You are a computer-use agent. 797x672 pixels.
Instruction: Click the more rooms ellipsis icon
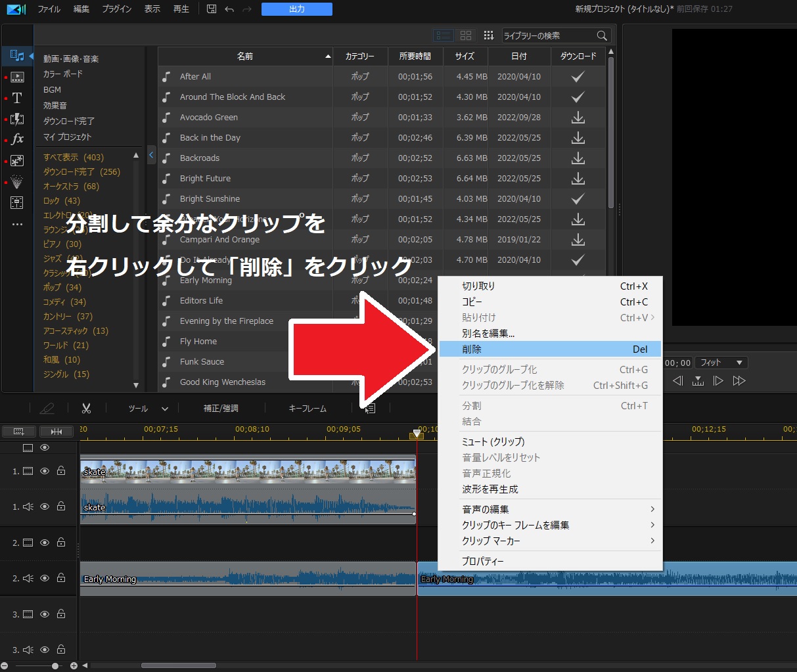[17, 224]
